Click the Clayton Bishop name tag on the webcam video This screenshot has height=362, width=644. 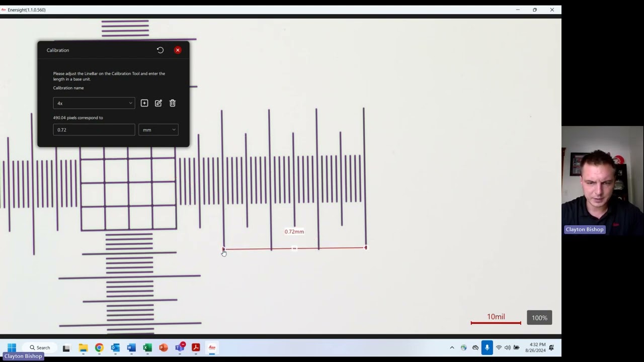point(584,229)
